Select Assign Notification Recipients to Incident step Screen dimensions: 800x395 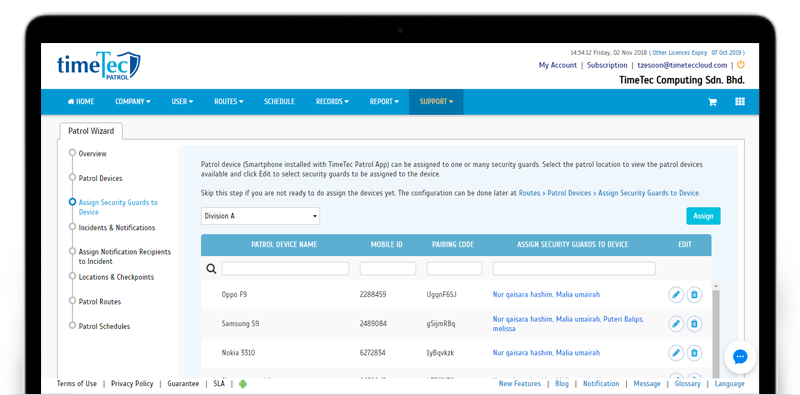click(124, 257)
